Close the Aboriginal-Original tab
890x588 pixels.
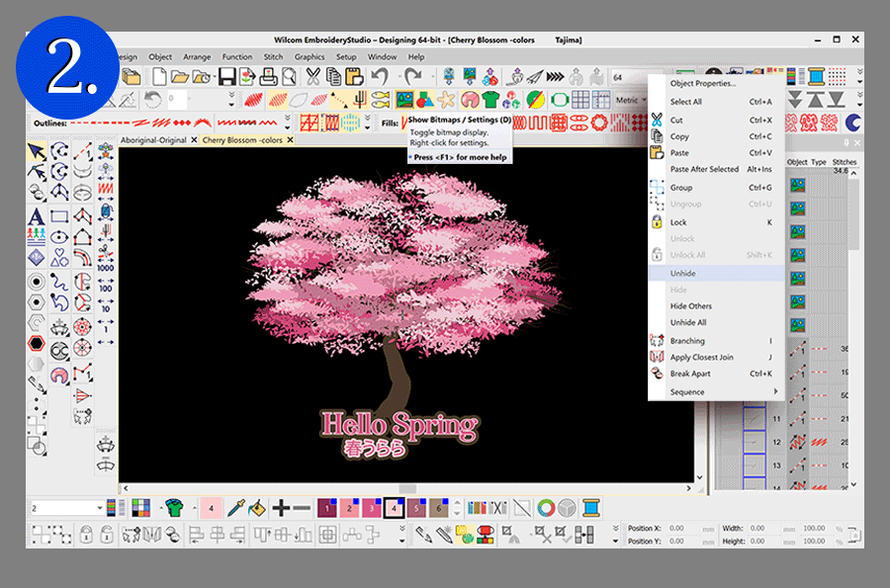coord(194,140)
